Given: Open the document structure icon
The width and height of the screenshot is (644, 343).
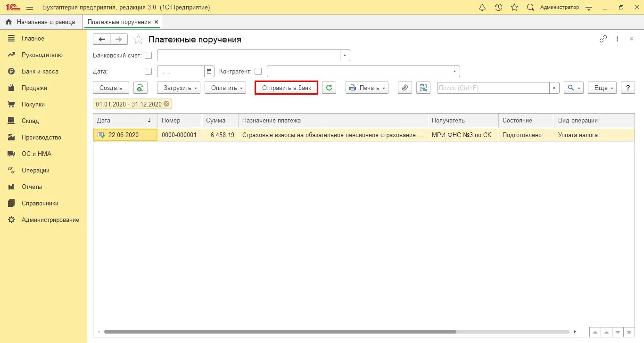Looking at the screenshot, I should point(423,88).
